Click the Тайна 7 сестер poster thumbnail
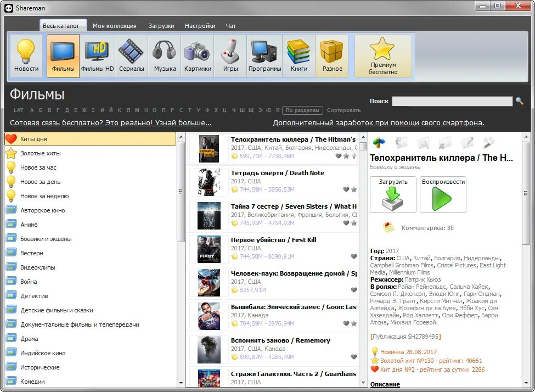The height and width of the screenshot is (392, 535). coord(209,215)
